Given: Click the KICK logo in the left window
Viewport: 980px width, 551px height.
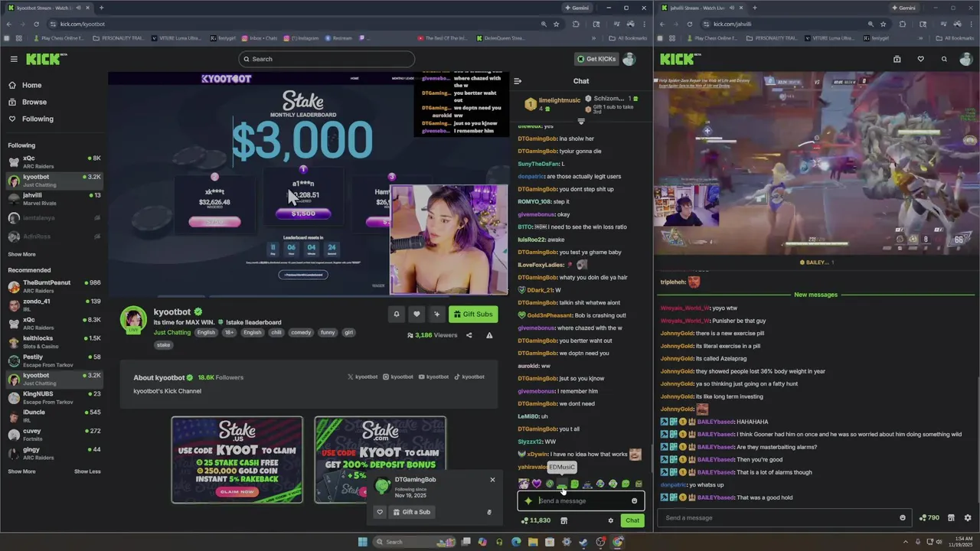Looking at the screenshot, I should tap(44, 59).
